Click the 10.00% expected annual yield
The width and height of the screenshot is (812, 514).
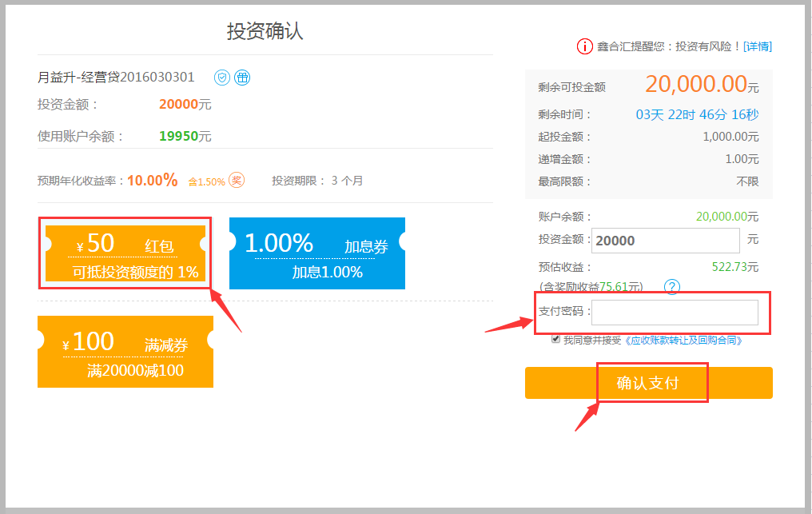(152, 180)
